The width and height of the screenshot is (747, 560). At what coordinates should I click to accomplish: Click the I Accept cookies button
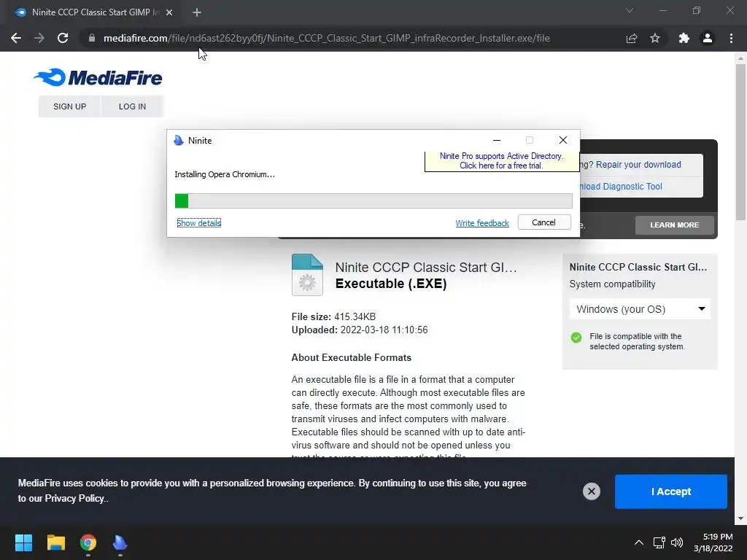click(671, 491)
